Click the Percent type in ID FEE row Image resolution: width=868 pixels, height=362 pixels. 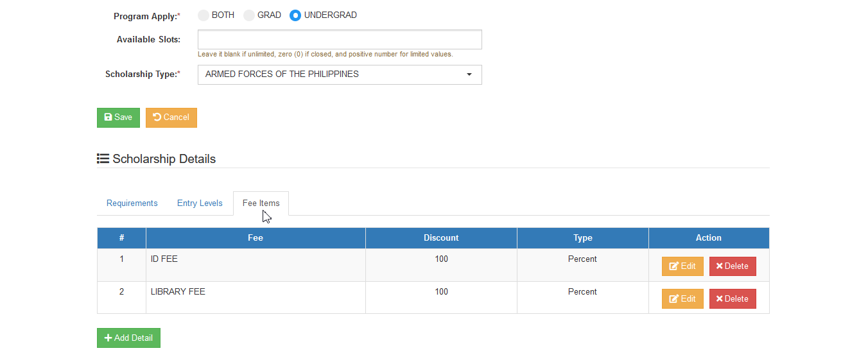click(x=582, y=259)
